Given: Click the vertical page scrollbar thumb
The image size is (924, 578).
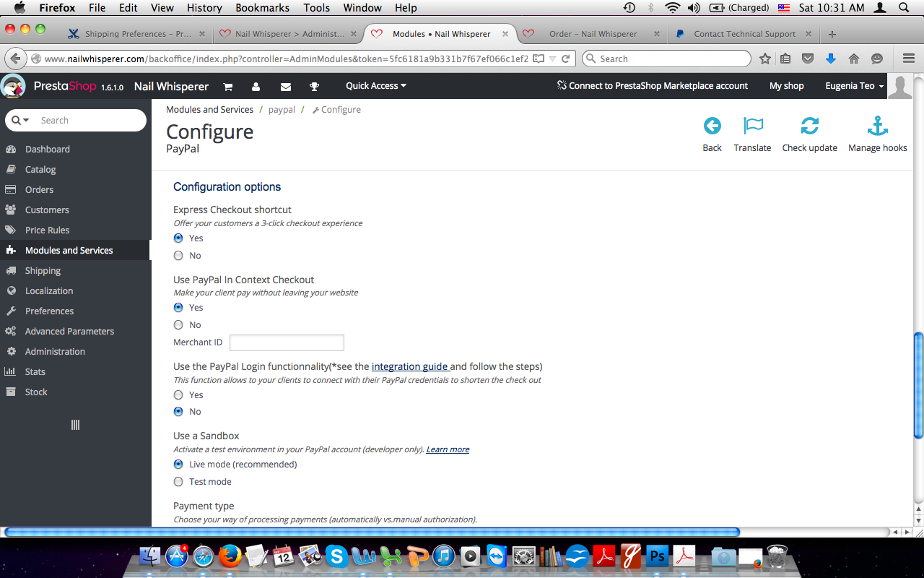Looking at the screenshot, I should (x=918, y=385).
